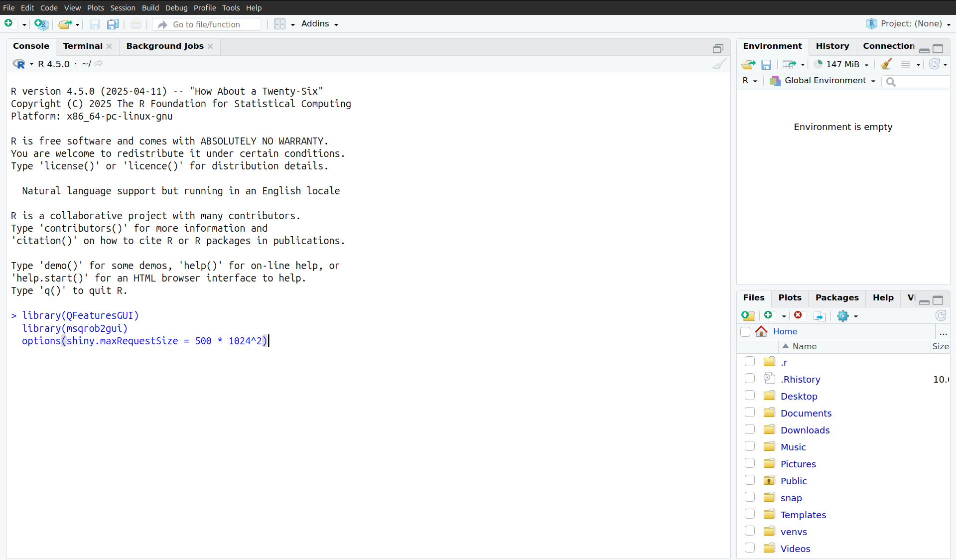The image size is (956, 560).
Task: Click the New File icon in main toolbar
Action: click(x=8, y=24)
